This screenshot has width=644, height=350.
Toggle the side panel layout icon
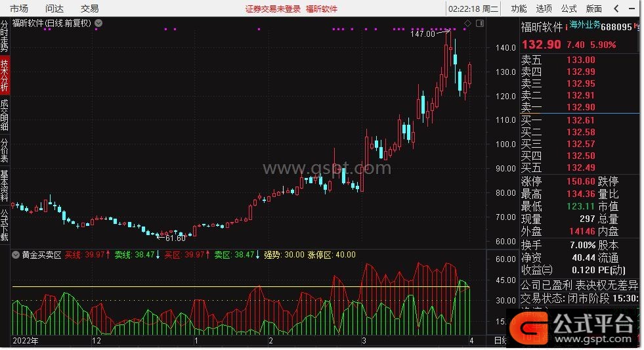pos(480,24)
